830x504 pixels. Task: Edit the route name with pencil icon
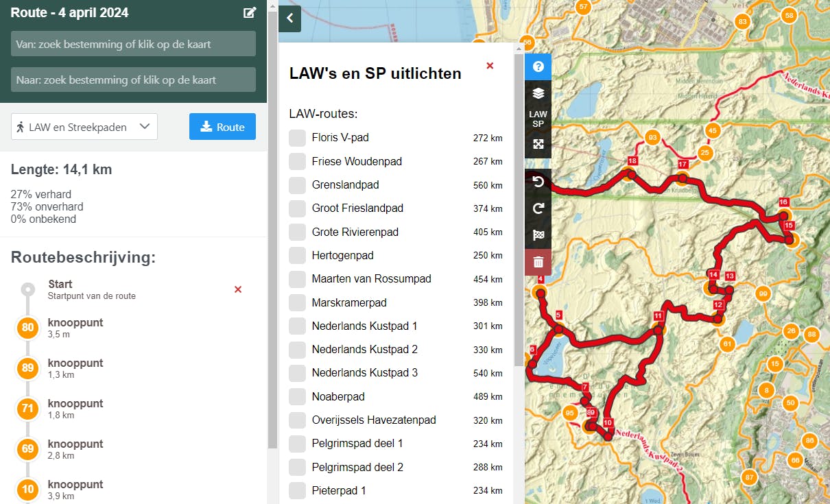point(250,12)
